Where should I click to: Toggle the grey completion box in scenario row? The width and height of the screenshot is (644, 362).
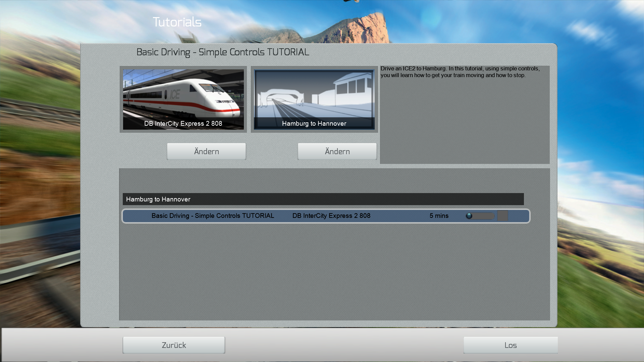[x=502, y=216]
